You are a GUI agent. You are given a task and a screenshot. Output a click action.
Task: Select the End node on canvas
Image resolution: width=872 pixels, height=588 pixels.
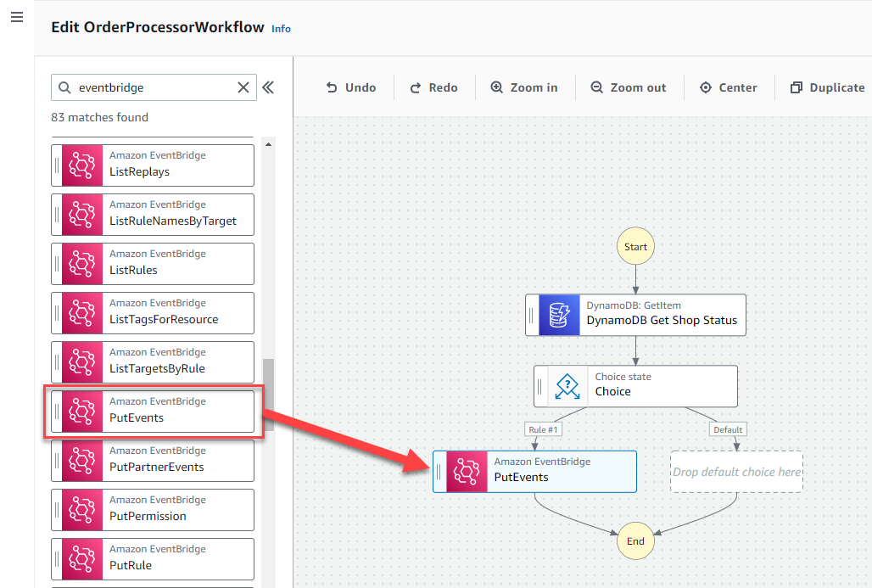coord(635,541)
